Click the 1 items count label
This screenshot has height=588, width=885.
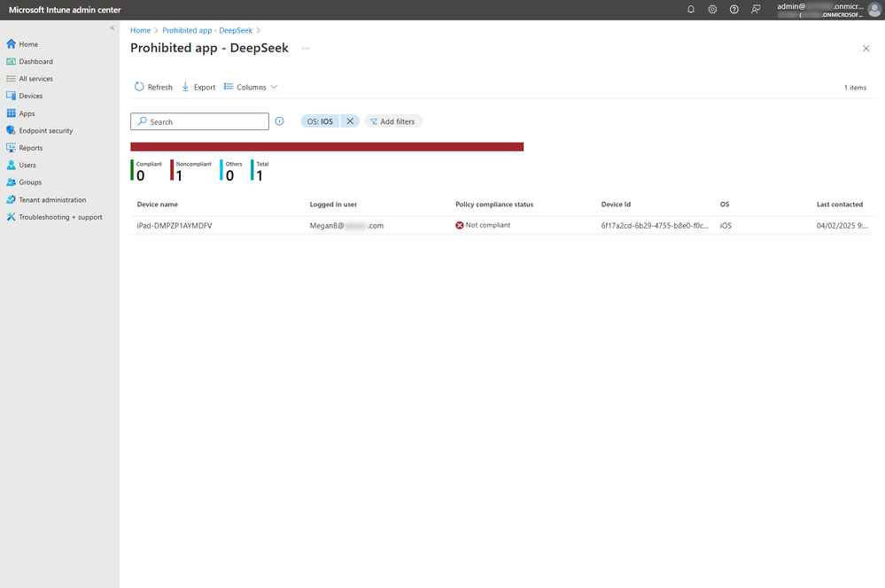(855, 88)
